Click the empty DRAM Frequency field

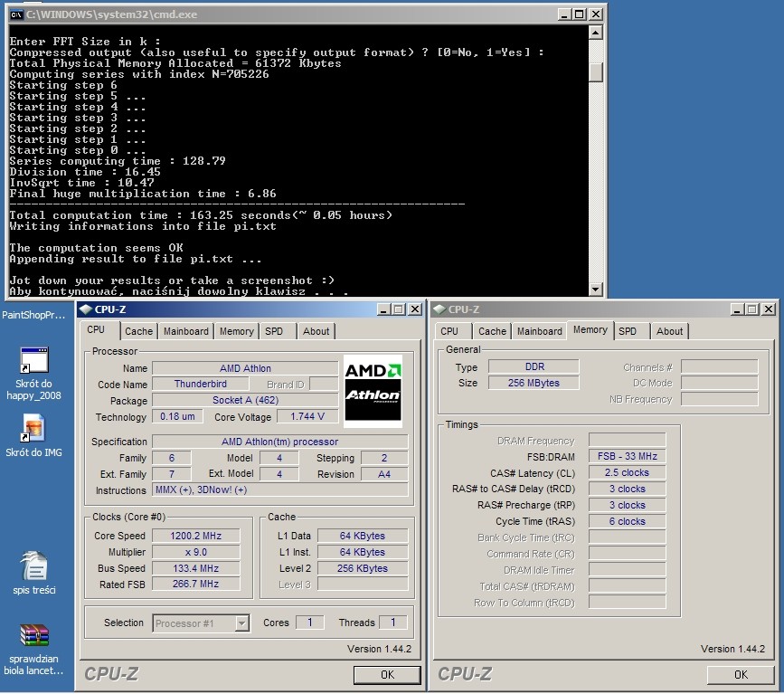click(x=627, y=441)
